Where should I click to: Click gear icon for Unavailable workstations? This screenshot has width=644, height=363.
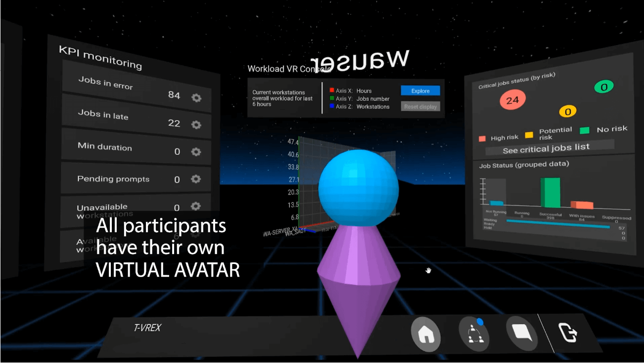196,206
